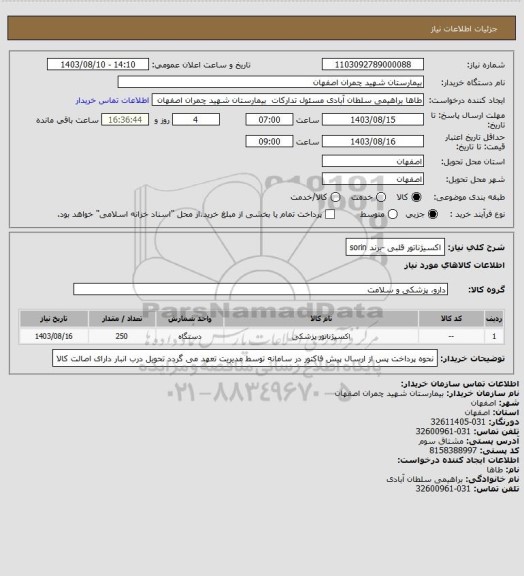The height and width of the screenshot is (576, 524).
Task: Click the row number cell 1
Action: tap(494, 336)
